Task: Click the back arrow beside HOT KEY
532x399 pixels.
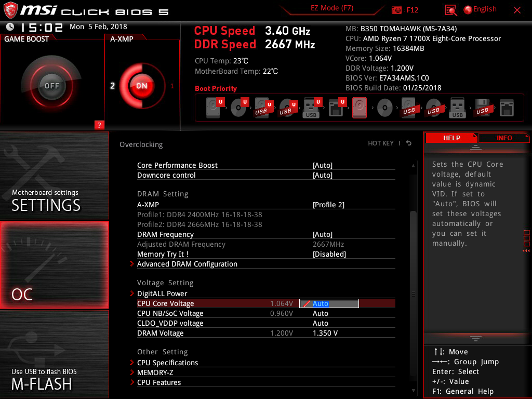Action: pos(409,143)
